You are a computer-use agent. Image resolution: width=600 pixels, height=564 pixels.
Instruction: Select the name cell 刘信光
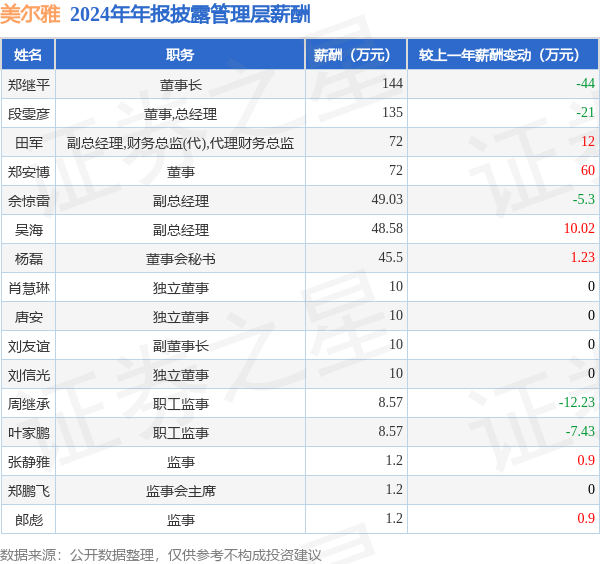click(x=29, y=375)
